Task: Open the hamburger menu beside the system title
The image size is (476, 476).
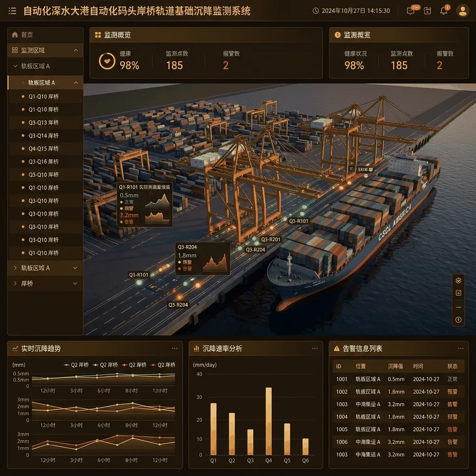Action: (x=13, y=11)
